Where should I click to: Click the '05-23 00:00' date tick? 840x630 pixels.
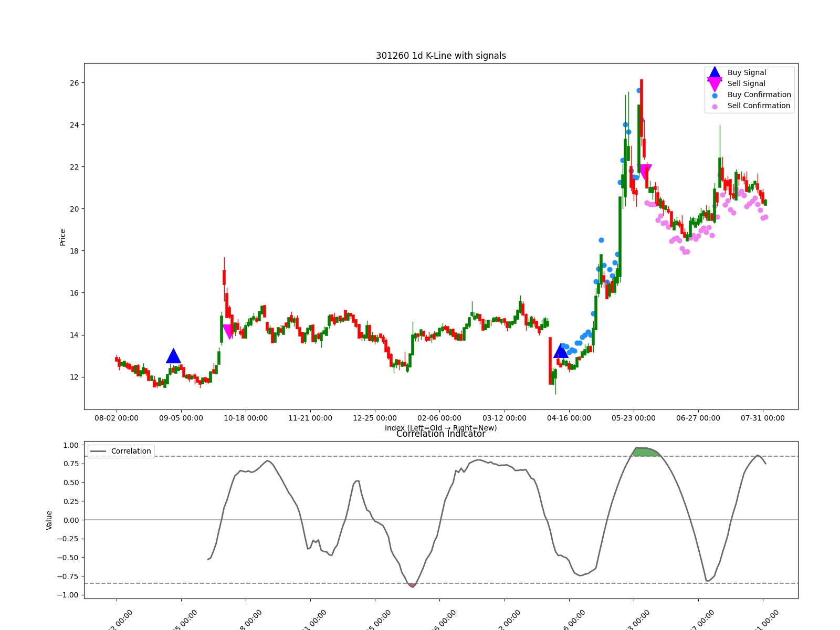[634, 418]
